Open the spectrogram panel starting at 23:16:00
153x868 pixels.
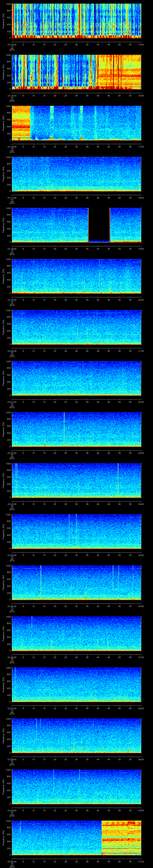pyautogui.click(x=77, y=123)
